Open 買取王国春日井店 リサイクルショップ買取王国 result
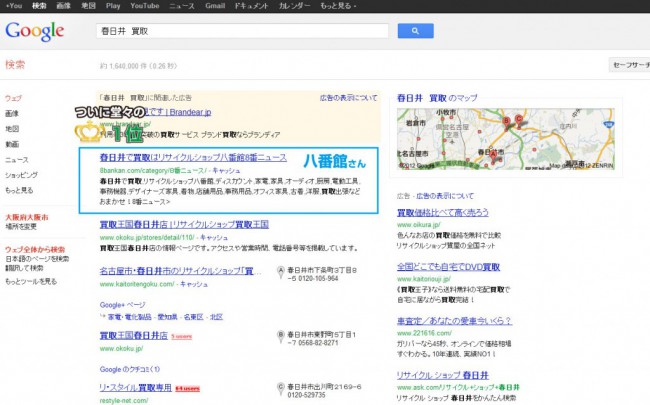Image resolution: width=650 pixels, height=405 pixels. click(x=184, y=224)
